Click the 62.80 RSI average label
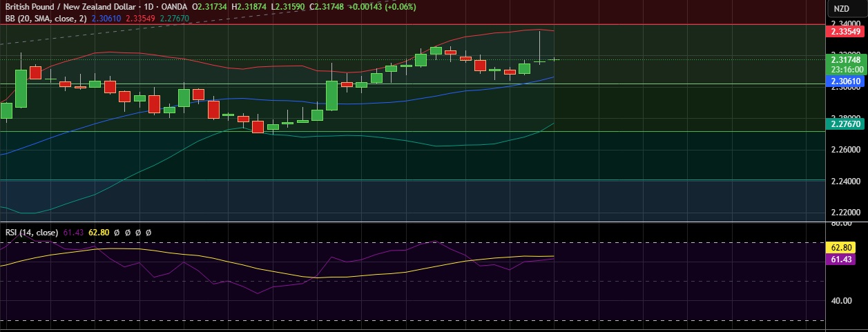Screen dimensions: 868x332 coord(840,247)
